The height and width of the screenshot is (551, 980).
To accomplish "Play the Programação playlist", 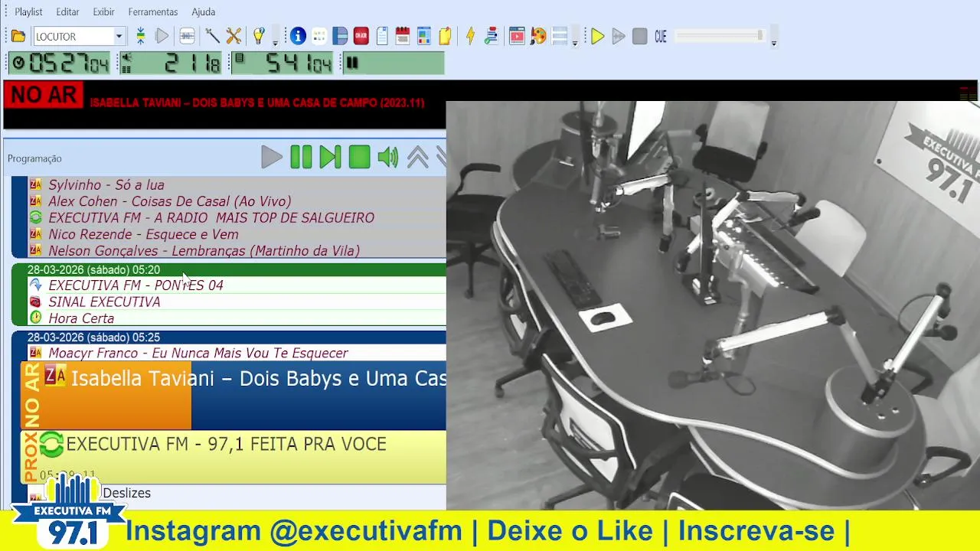I will click(x=271, y=157).
